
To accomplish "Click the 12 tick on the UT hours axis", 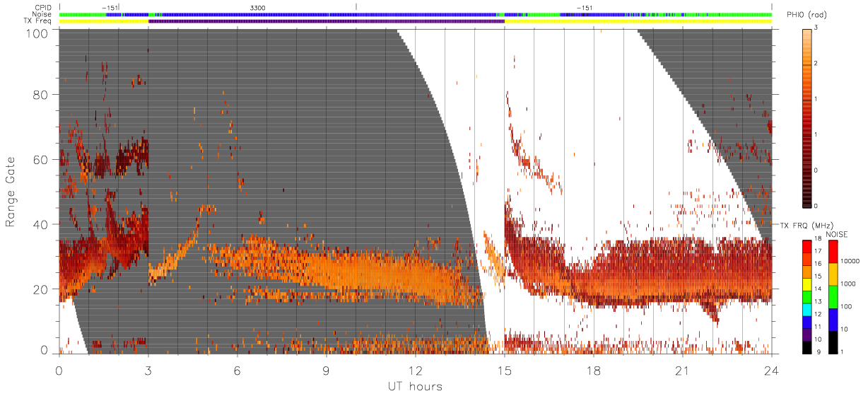I will (x=416, y=371).
